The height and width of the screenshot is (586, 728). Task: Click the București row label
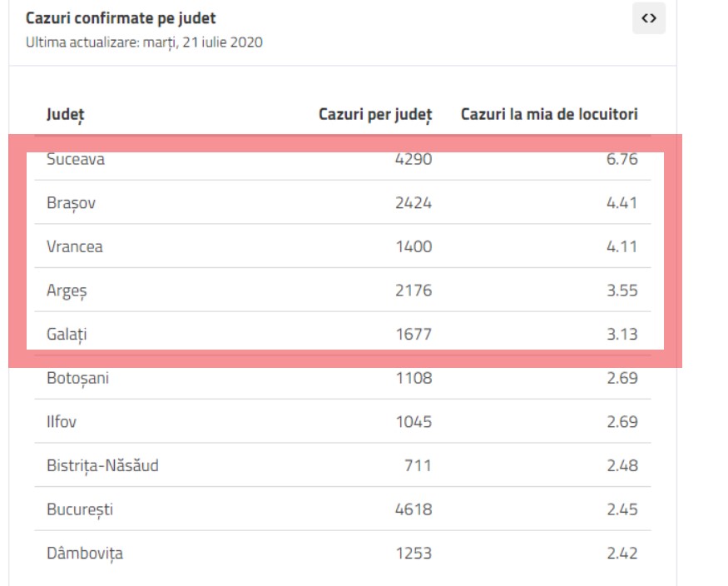click(79, 510)
